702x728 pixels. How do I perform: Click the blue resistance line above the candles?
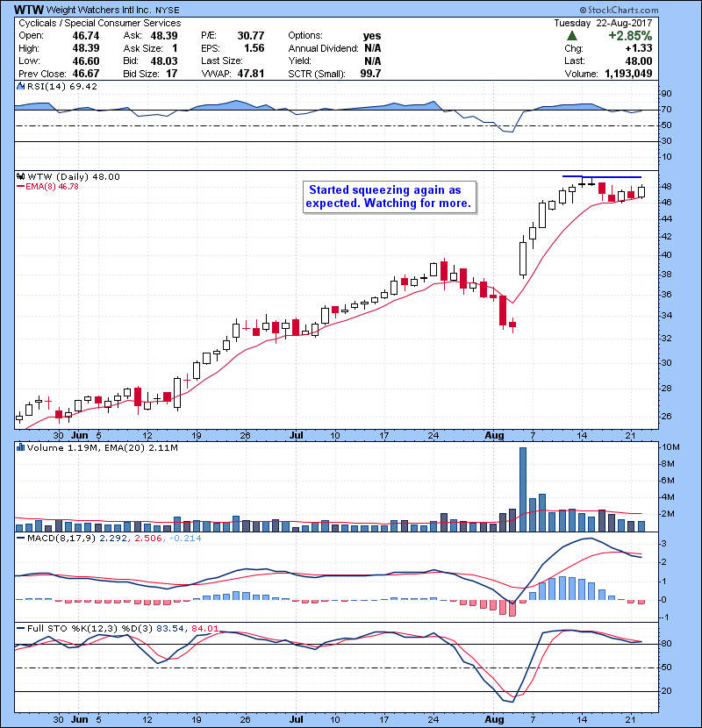602,176
